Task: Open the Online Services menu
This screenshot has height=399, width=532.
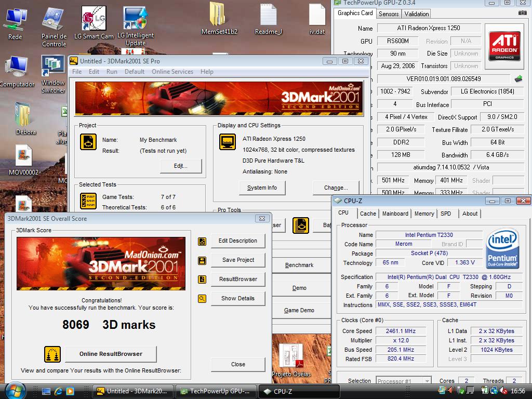Action: [172, 72]
